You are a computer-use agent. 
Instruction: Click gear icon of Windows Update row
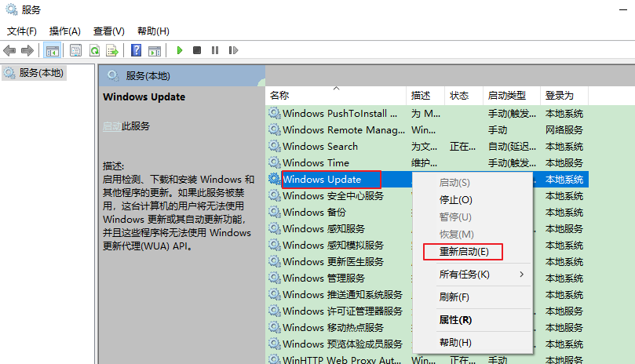click(x=275, y=179)
